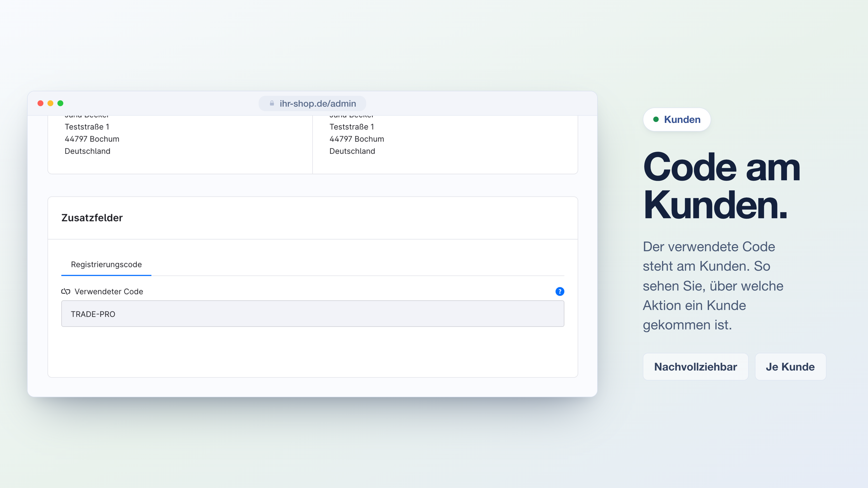Viewport: 868px width, 488px height.
Task: Minimize the window with the yellow button
Action: 51,103
